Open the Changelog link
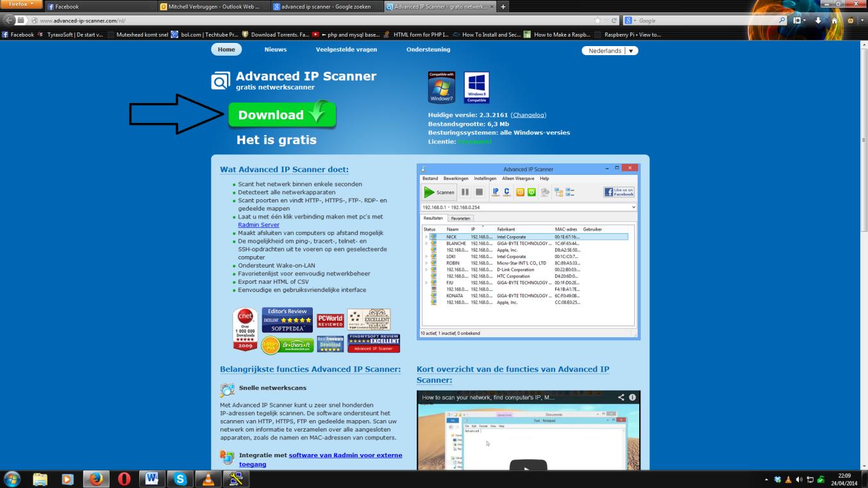This screenshot has height=488, width=868. click(x=528, y=115)
